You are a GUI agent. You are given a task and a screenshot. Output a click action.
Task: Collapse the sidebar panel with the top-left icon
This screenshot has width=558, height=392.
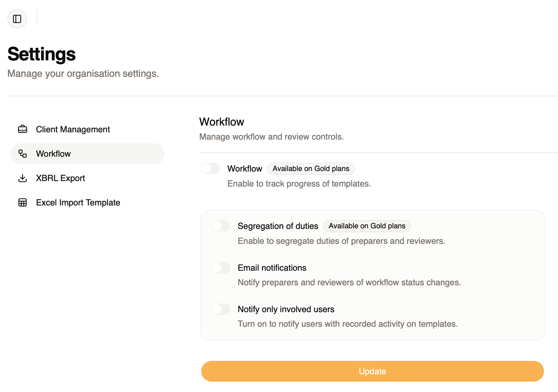tap(17, 19)
